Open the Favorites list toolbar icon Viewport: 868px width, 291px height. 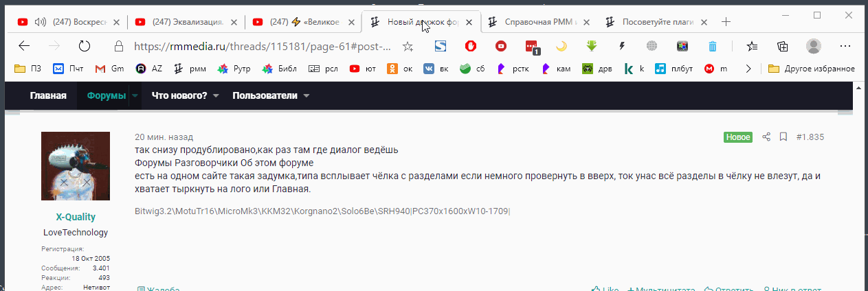pos(753,47)
